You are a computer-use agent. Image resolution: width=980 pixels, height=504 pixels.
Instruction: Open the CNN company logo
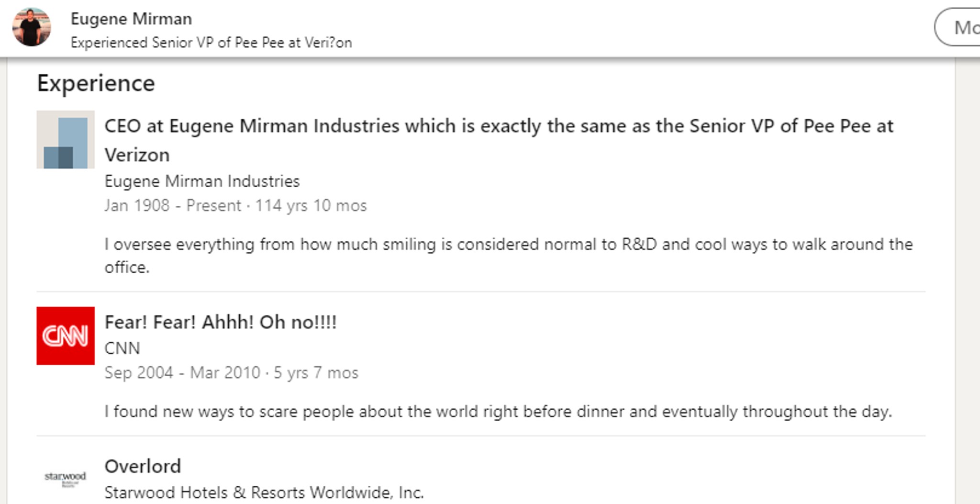(x=66, y=336)
